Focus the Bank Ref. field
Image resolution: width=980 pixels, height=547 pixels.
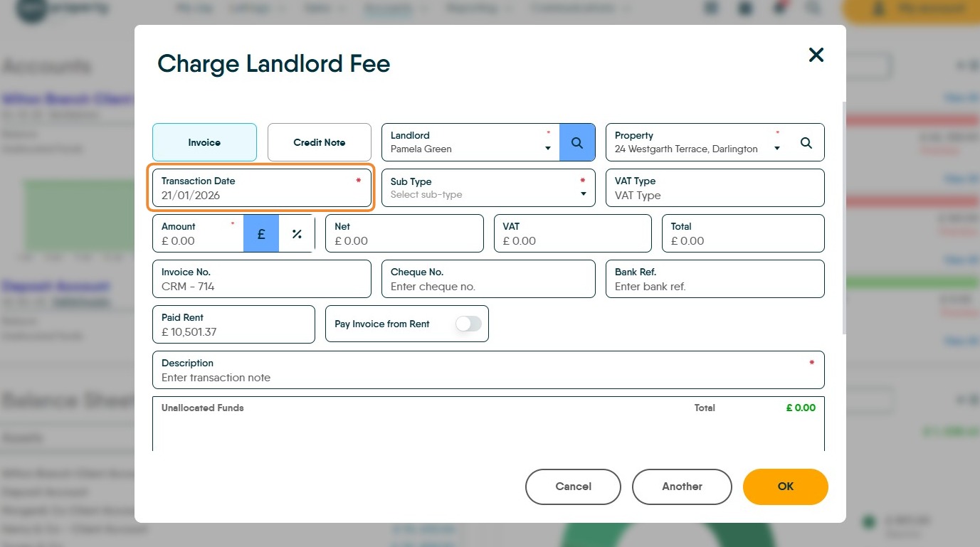coord(715,279)
